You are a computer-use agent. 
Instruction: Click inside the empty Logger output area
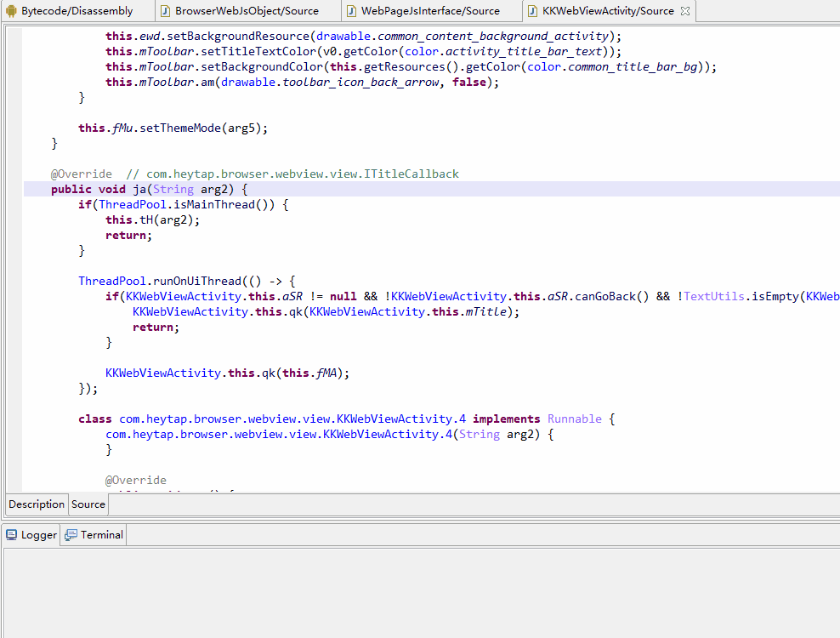point(421,592)
